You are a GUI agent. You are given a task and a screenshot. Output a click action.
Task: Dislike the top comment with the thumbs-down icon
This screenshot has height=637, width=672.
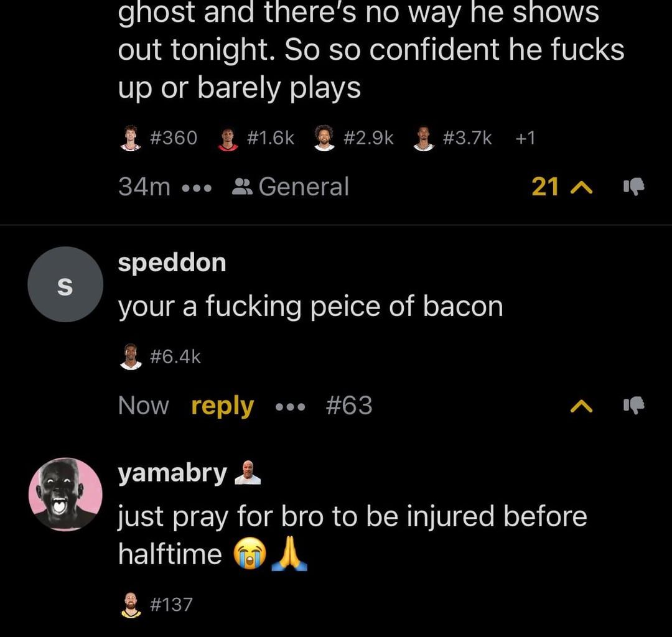click(634, 187)
